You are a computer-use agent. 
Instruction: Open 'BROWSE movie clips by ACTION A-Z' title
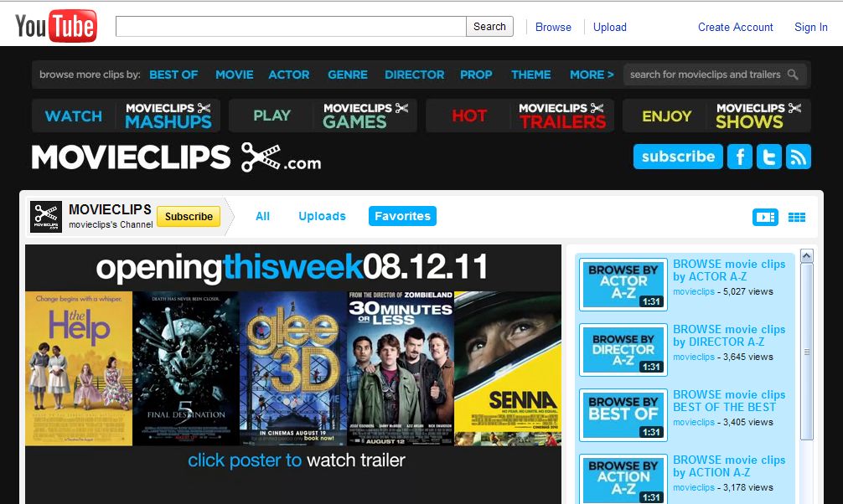[729, 465]
